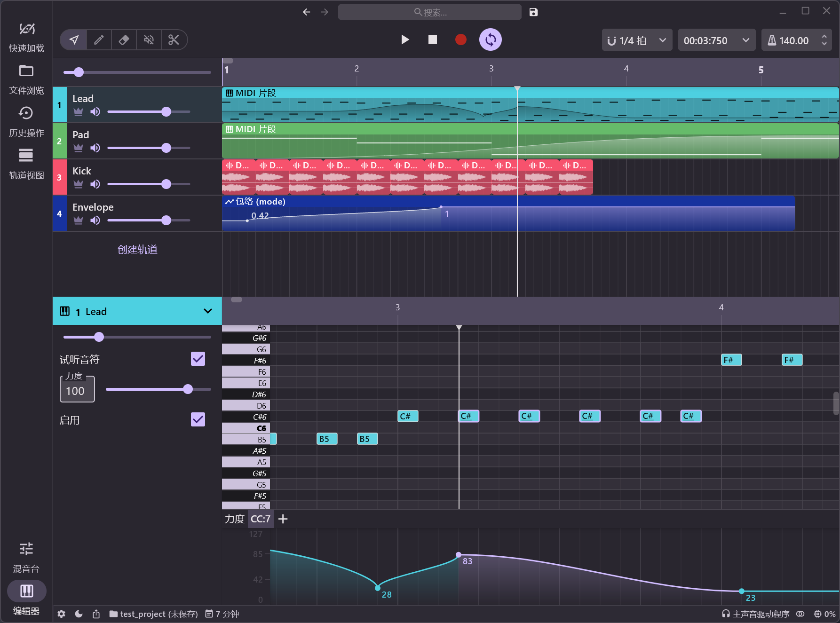The width and height of the screenshot is (840, 623).
Task: Toggle the loop playback button
Action: (x=490, y=40)
